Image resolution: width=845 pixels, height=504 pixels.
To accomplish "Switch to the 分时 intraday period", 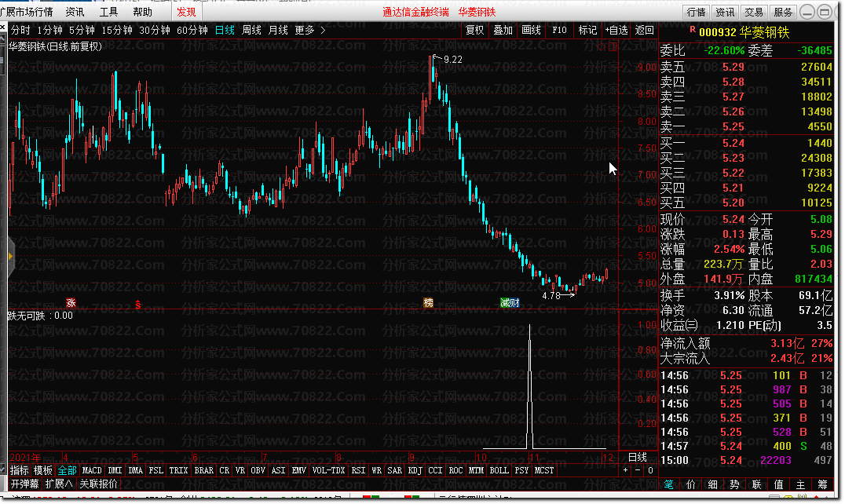I will coord(20,30).
